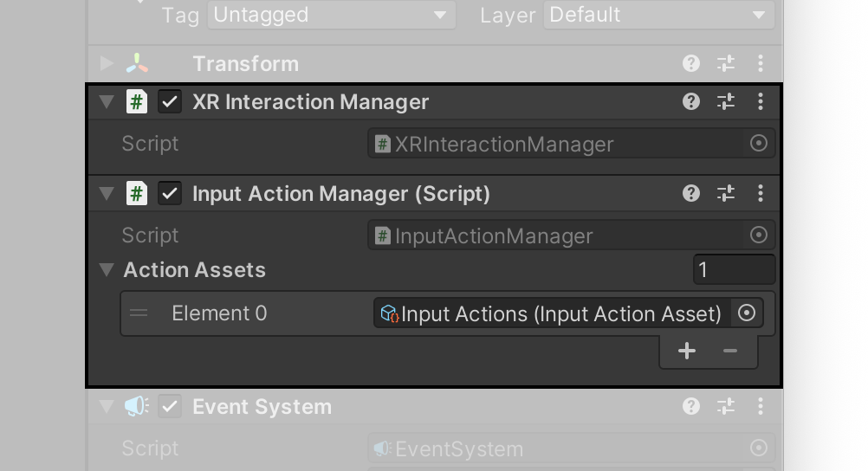Add a new Action Assets element
The width and height of the screenshot is (868, 471).
687,351
